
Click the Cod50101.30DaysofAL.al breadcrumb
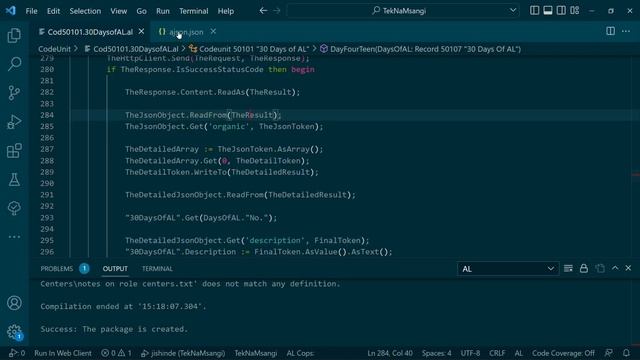click(x=131, y=49)
